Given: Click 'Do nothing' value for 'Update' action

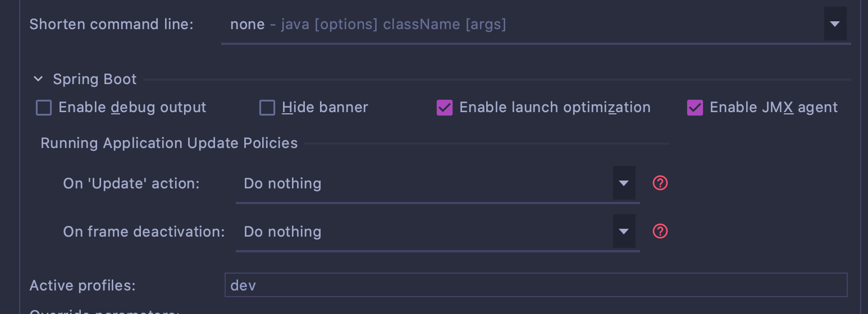Looking at the screenshot, I should click(282, 184).
